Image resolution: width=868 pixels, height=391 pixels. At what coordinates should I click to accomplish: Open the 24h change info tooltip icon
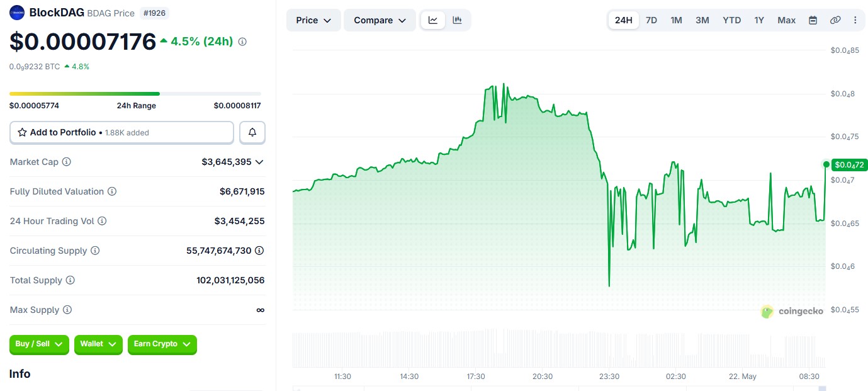point(242,42)
